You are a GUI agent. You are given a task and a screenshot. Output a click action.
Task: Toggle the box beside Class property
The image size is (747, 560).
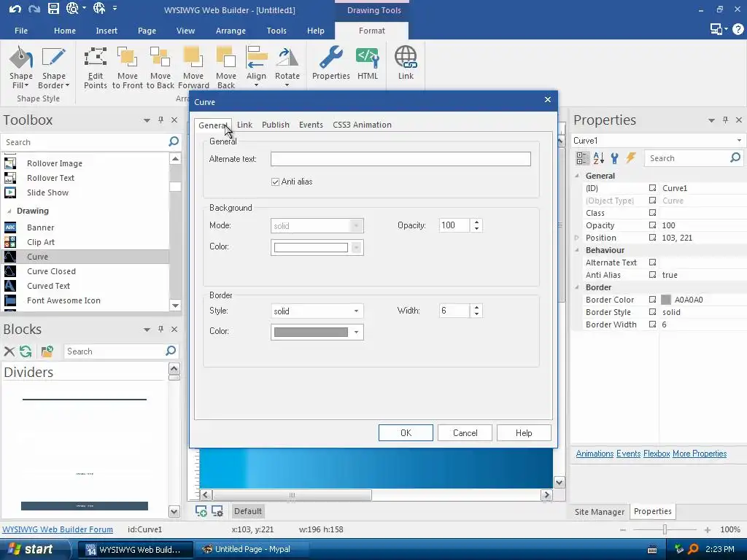click(653, 213)
